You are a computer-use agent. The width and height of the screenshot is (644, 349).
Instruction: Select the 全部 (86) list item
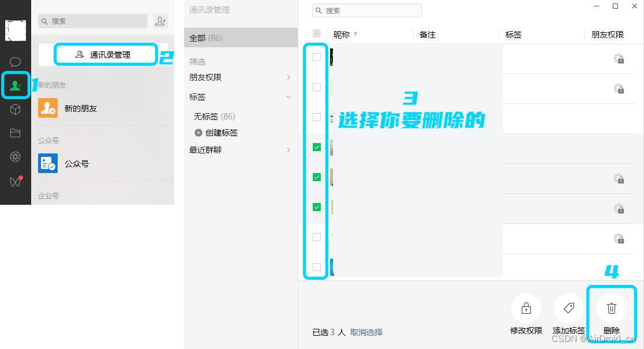(x=241, y=37)
